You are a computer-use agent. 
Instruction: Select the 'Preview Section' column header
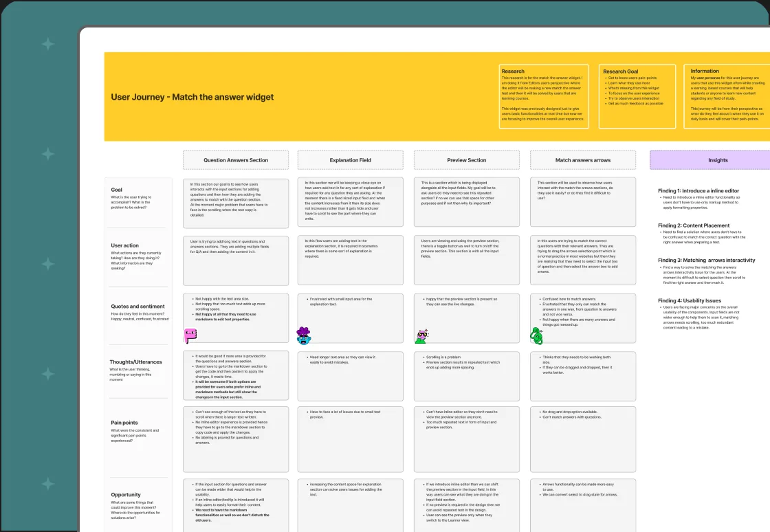pyautogui.click(x=467, y=160)
